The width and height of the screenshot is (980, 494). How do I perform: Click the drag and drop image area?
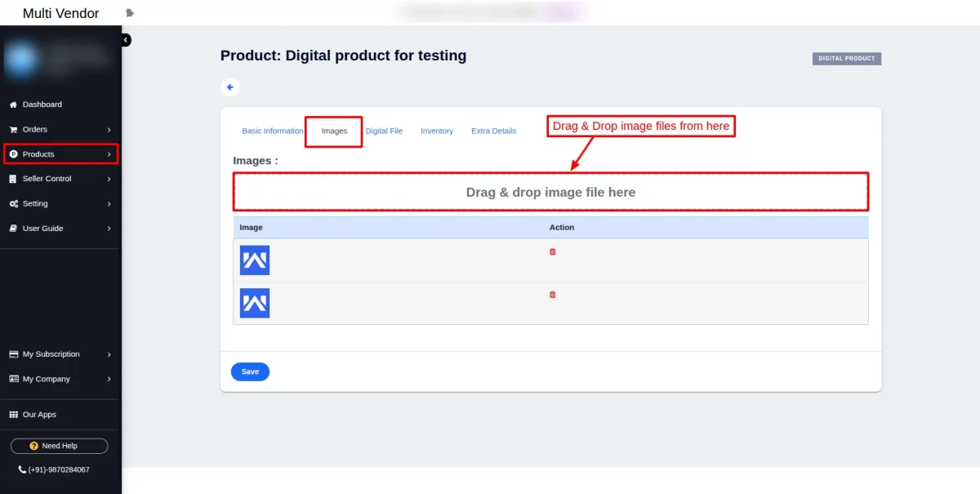pyautogui.click(x=550, y=191)
